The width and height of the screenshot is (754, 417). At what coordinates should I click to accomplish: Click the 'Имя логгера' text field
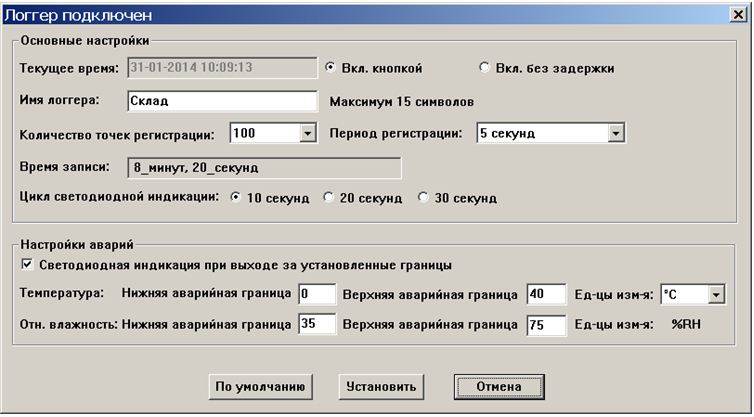click(222, 101)
